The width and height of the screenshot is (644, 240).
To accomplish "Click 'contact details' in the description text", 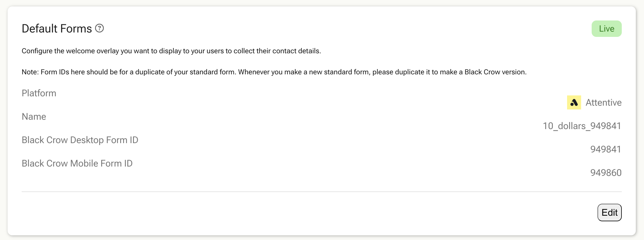I will [296, 51].
